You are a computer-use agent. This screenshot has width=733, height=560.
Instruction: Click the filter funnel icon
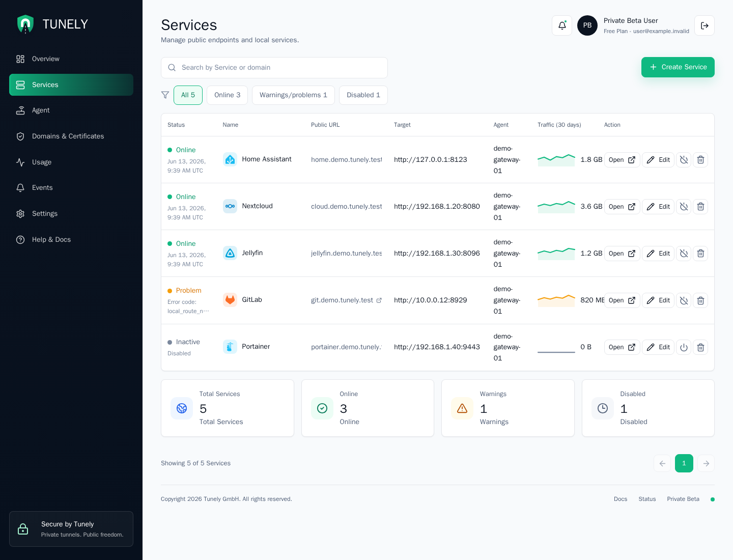(x=165, y=95)
